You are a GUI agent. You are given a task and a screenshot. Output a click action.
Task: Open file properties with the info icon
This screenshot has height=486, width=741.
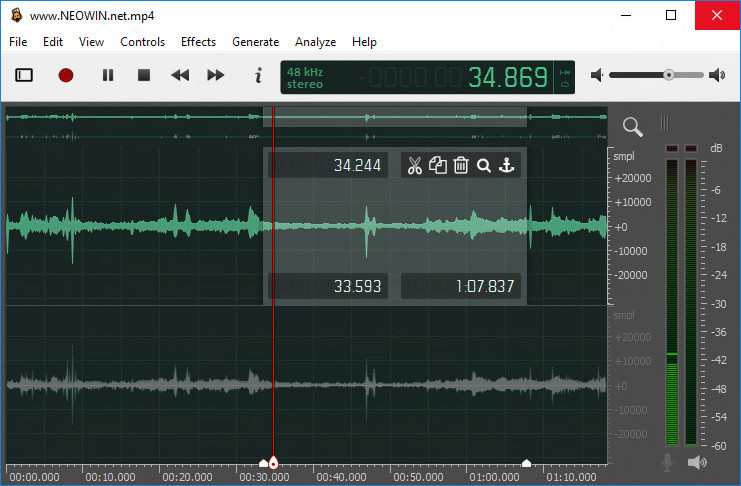[258, 75]
